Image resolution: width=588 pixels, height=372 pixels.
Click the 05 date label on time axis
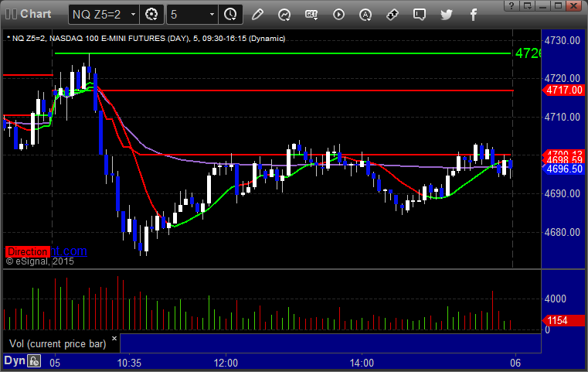pyautogui.click(x=55, y=363)
